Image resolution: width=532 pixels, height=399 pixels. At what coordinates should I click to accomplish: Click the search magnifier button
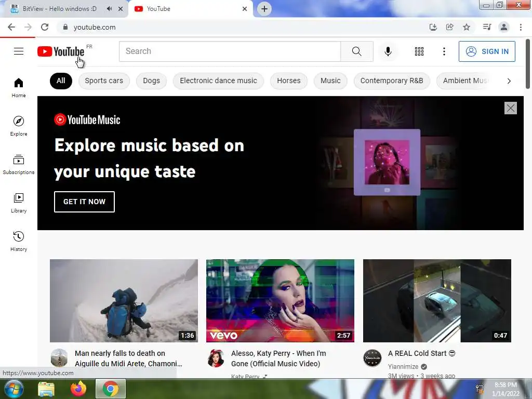[x=356, y=51]
